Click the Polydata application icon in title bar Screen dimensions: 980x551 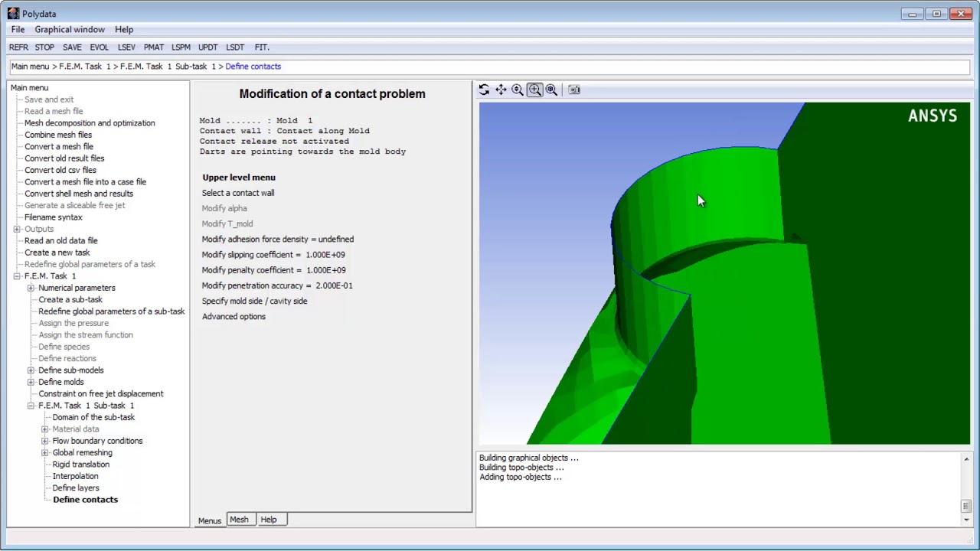coord(13,13)
